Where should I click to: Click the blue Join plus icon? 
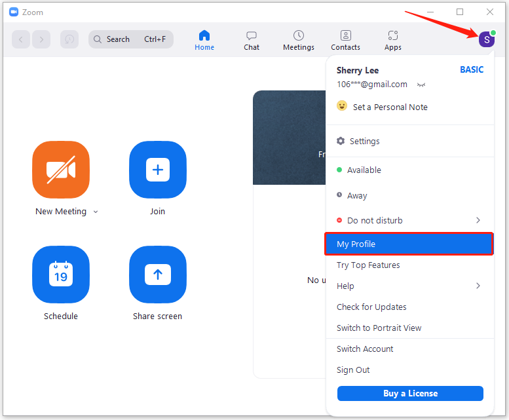point(158,170)
